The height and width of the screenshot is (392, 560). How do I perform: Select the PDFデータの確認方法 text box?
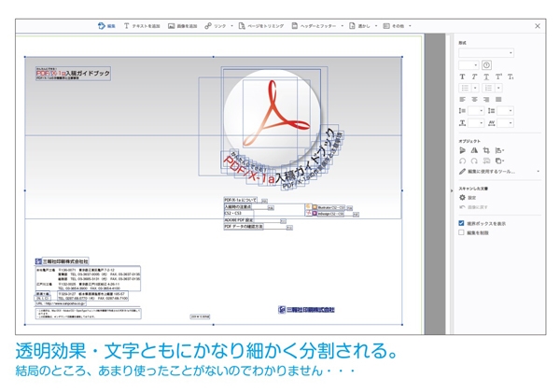point(244,227)
